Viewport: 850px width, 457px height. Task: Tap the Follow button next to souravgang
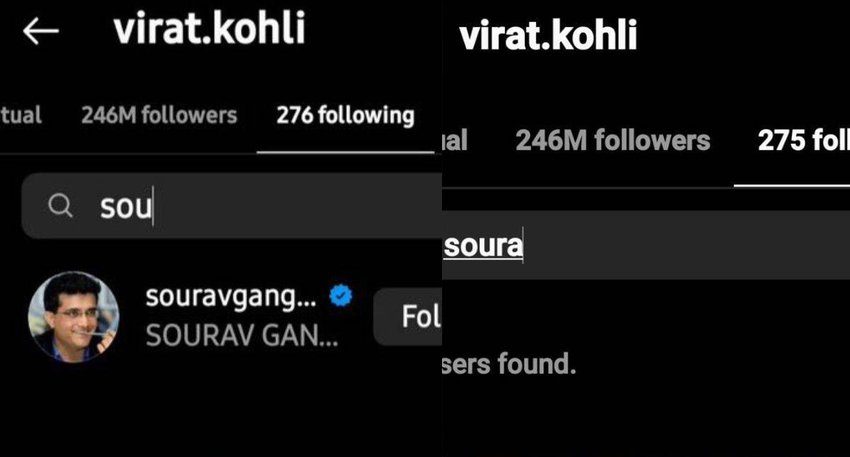[x=408, y=317]
